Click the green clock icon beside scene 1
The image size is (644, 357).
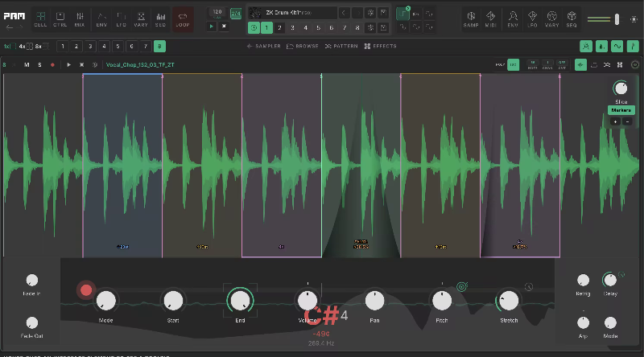point(254,28)
